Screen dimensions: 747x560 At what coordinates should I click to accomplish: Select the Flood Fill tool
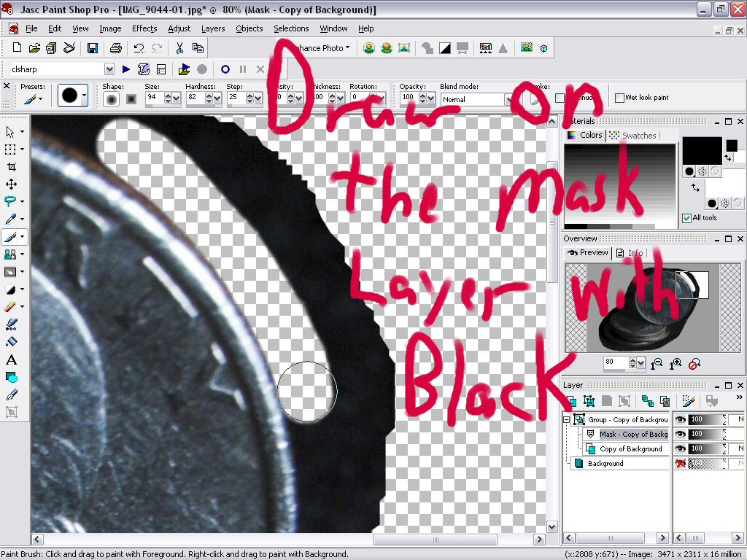click(12, 342)
